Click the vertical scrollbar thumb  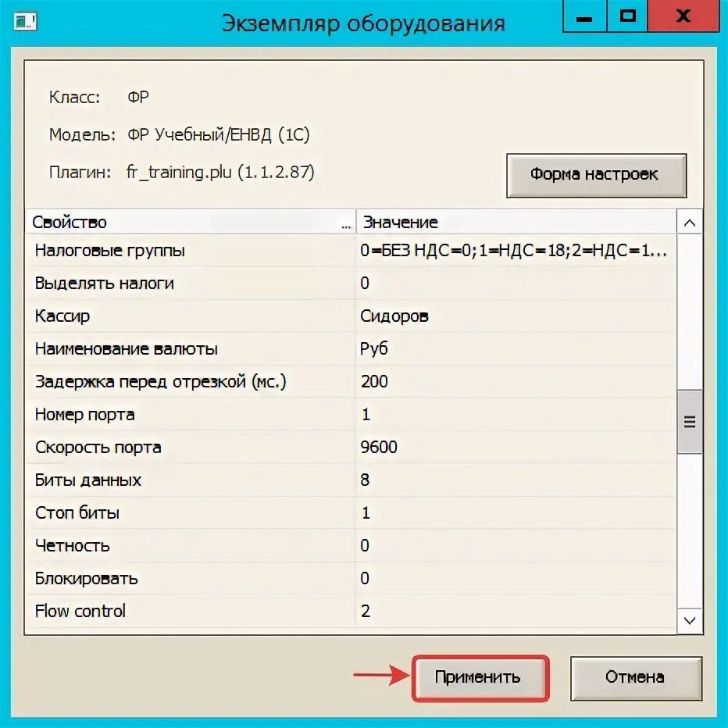pyautogui.click(x=690, y=422)
